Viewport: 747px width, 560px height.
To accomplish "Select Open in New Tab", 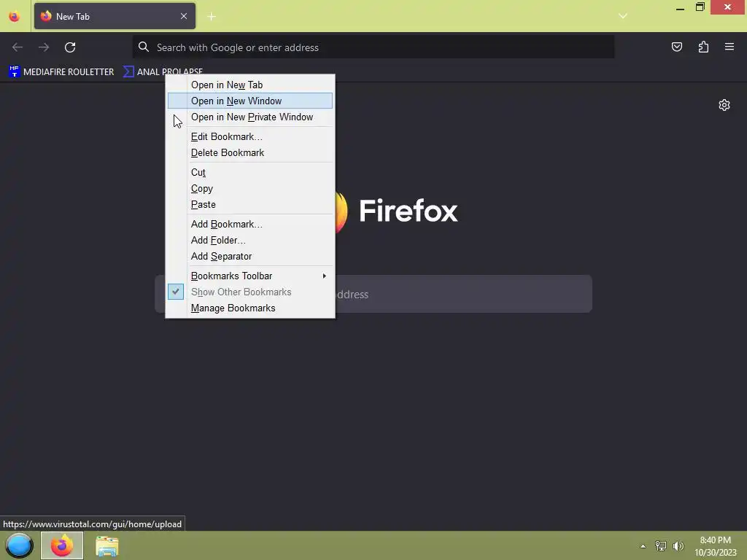I will pyautogui.click(x=250, y=85).
